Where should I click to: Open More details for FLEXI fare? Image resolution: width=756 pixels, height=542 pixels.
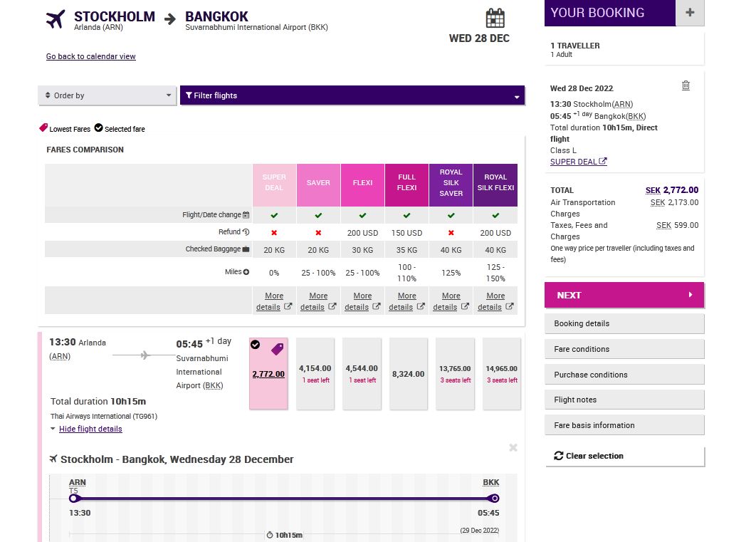(x=362, y=301)
